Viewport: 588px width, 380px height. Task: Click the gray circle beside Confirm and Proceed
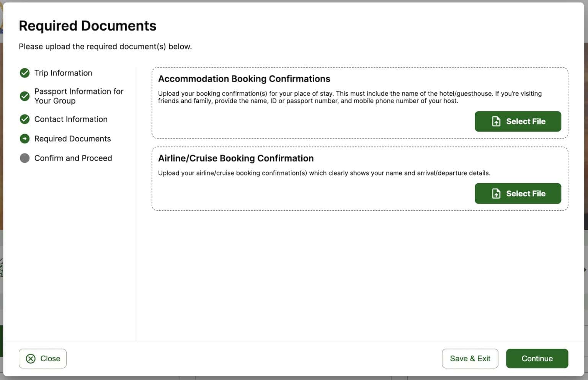24,158
